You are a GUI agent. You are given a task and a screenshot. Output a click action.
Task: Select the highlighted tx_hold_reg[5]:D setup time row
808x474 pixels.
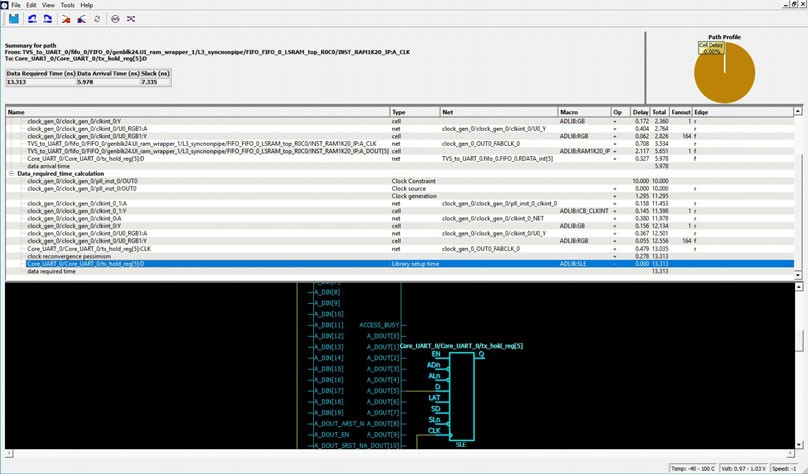tap(200, 264)
